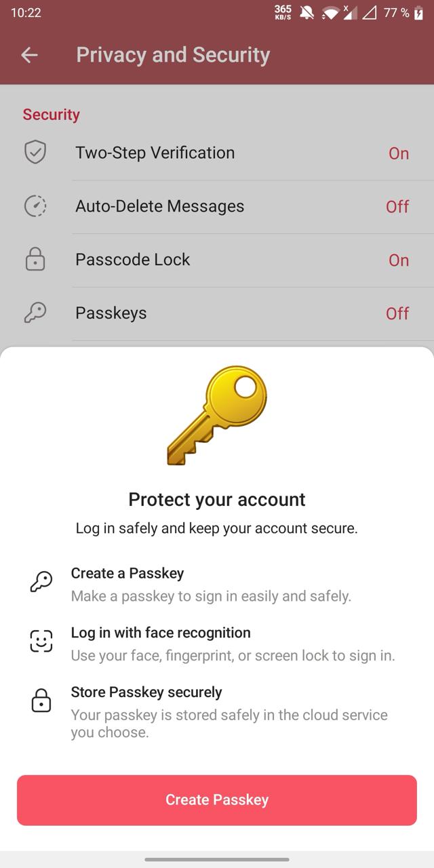Toggle the Passkeys Off status
Image resolution: width=434 pixels, height=868 pixels.
pyautogui.click(x=397, y=313)
